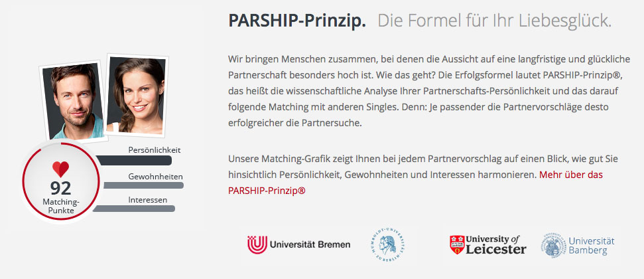The image size is (644, 279).
Task: Follow the 'Mehr über das PARSHIP-Prinzip®' link
Action: click(x=415, y=183)
